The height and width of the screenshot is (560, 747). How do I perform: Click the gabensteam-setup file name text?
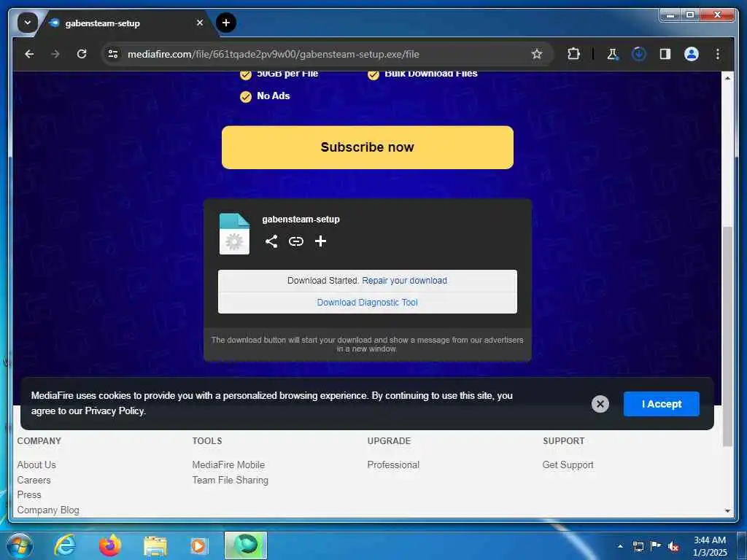(x=301, y=219)
